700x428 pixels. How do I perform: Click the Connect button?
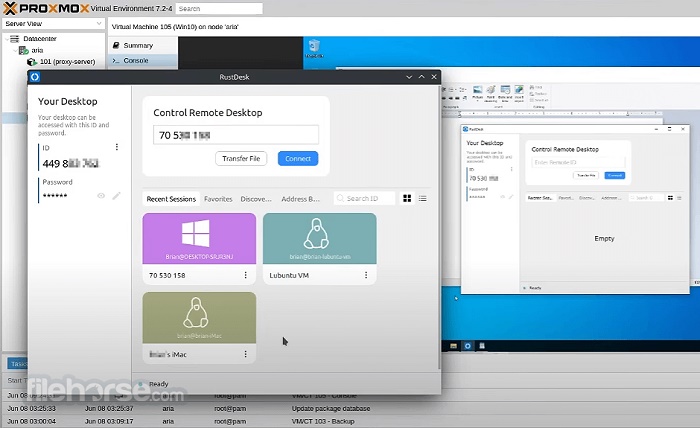(x=297, y=158)
